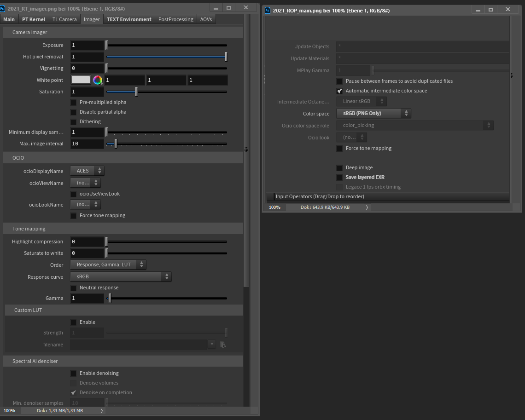Click the 100% zoom field in RT_imager window
Screen dimensions: 525x420
[9, 411]
